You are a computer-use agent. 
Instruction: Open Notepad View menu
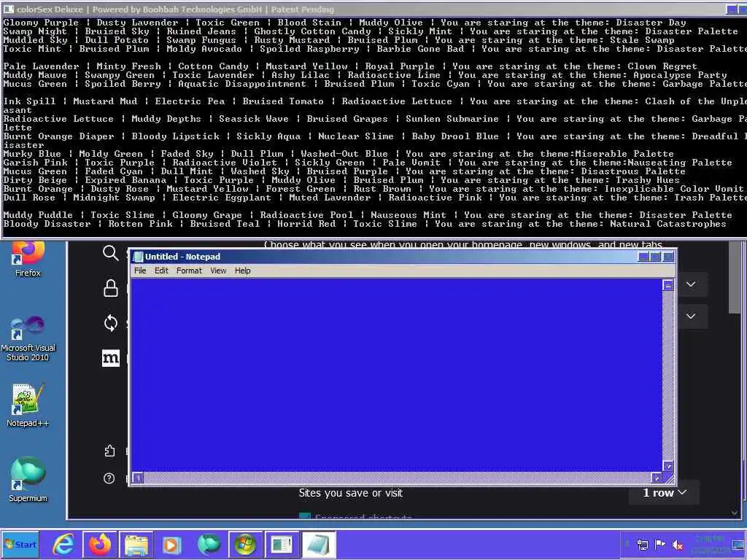[x=218, y=271]
